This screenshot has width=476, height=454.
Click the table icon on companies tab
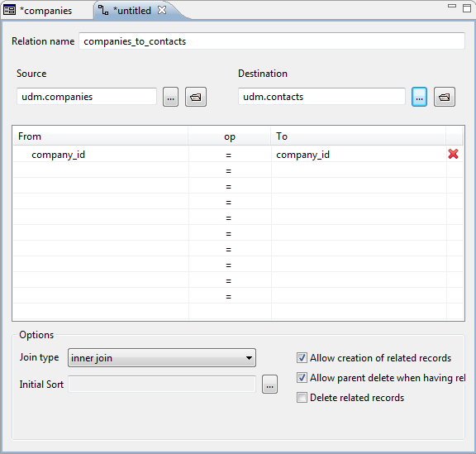[x=9, y=10]
